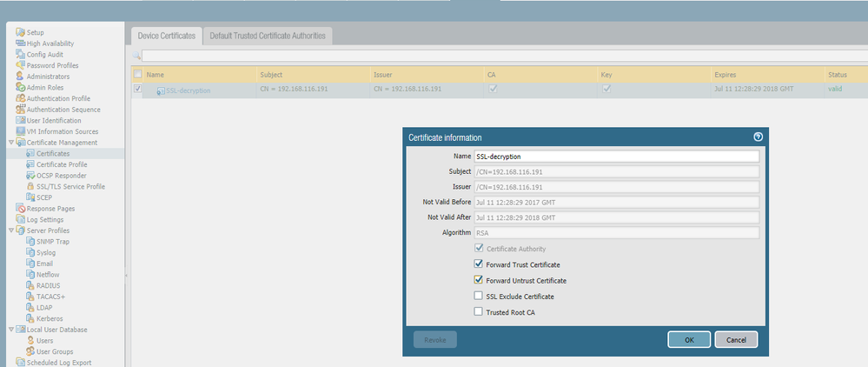Select the Device Certificates tab
868x367 pixels.
(165, 36)
